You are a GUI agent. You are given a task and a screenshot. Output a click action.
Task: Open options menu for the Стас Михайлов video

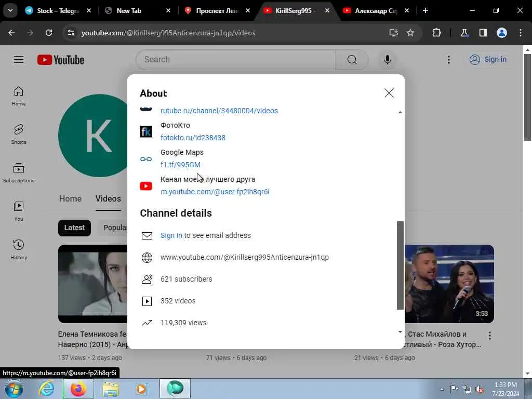489,336
